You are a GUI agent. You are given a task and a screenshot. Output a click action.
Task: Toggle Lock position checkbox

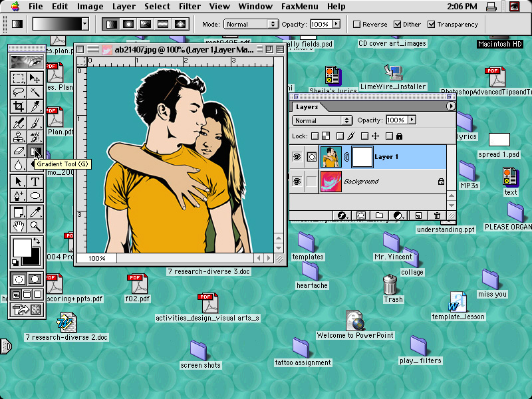(364, 136)
